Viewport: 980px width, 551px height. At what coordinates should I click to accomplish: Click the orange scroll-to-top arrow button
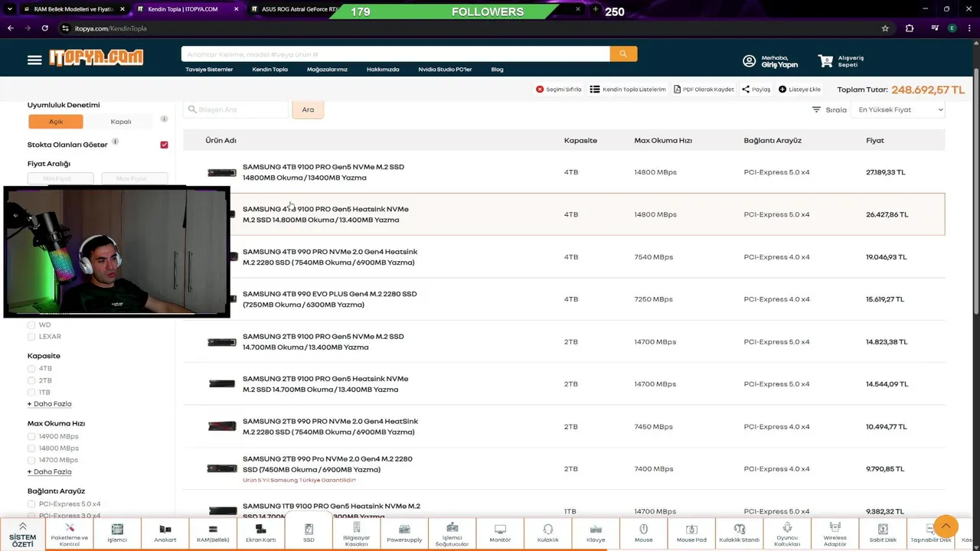coord(946,526)
